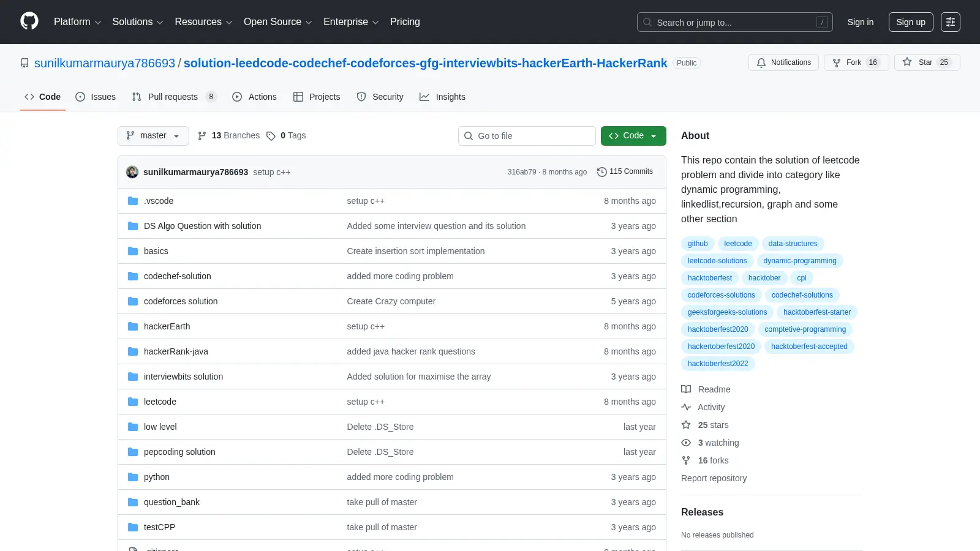Click the folder icon next to hackerRank-java

click(x=133, y=351)
